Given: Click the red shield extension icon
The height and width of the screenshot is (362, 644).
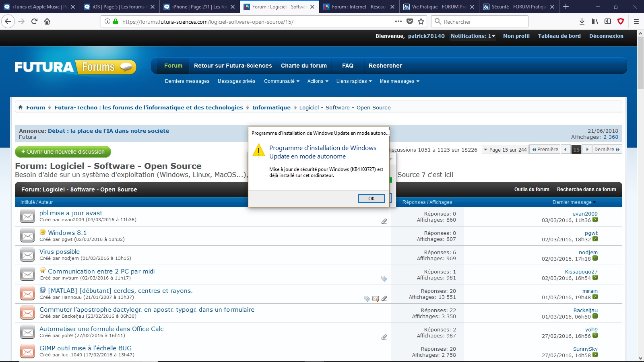Looking at the screenshot, I should tap(621, 21).
